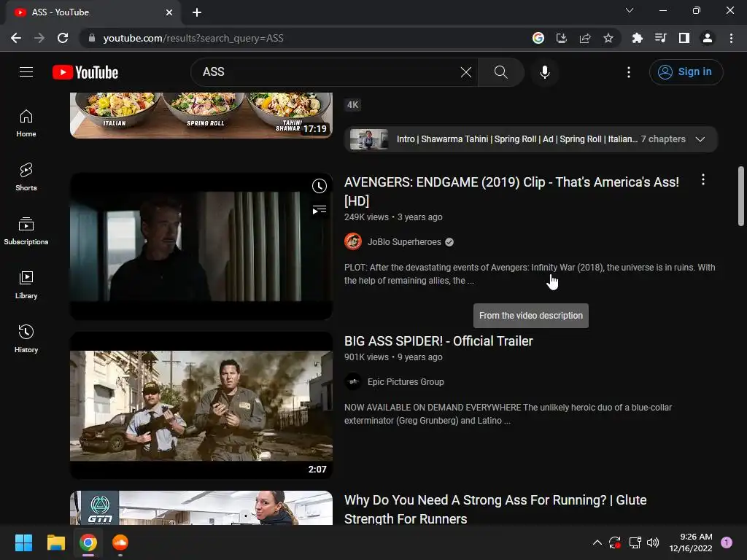Open the YouTube hamburger guide menu
Image resolution: width=747 pixels, height=560 pixels.
(26, 72)
